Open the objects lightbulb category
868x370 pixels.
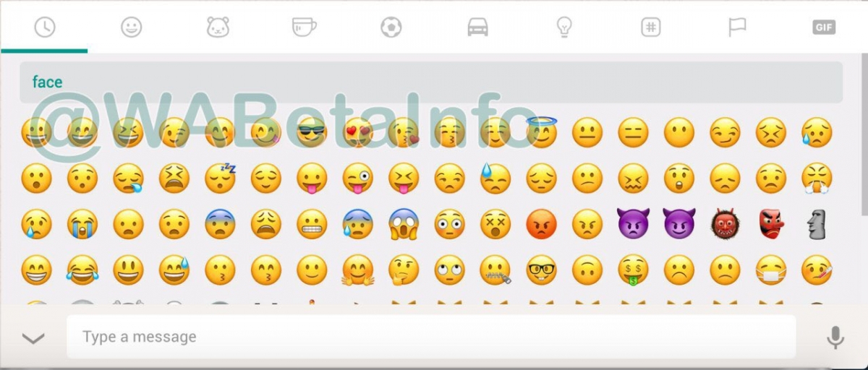pyautogui.click(x=564, y=27)
